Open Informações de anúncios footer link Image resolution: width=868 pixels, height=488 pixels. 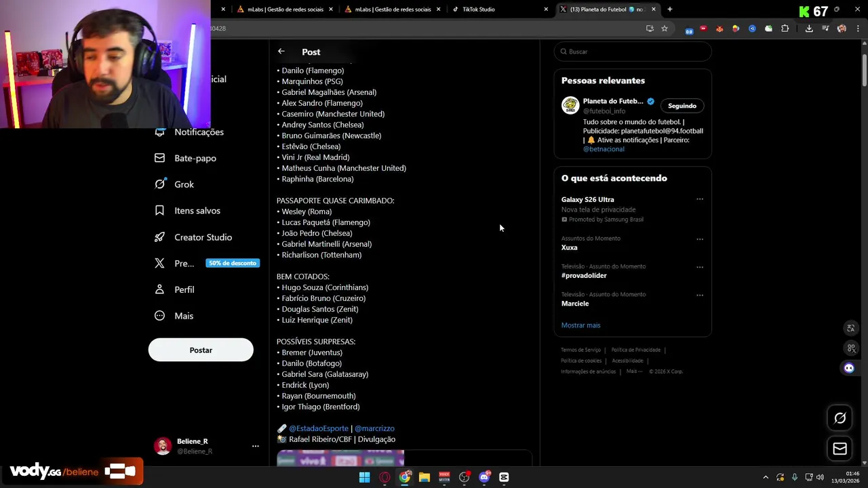point(589,371)
